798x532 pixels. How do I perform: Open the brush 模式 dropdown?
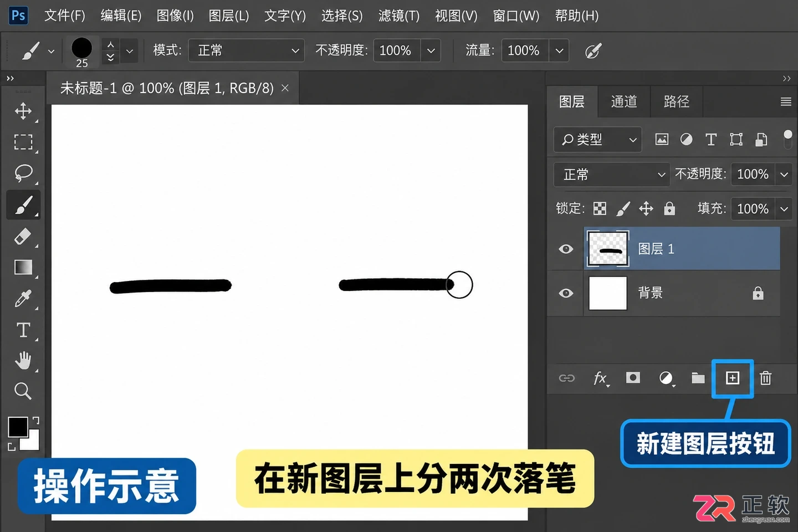tap(247, 50)
